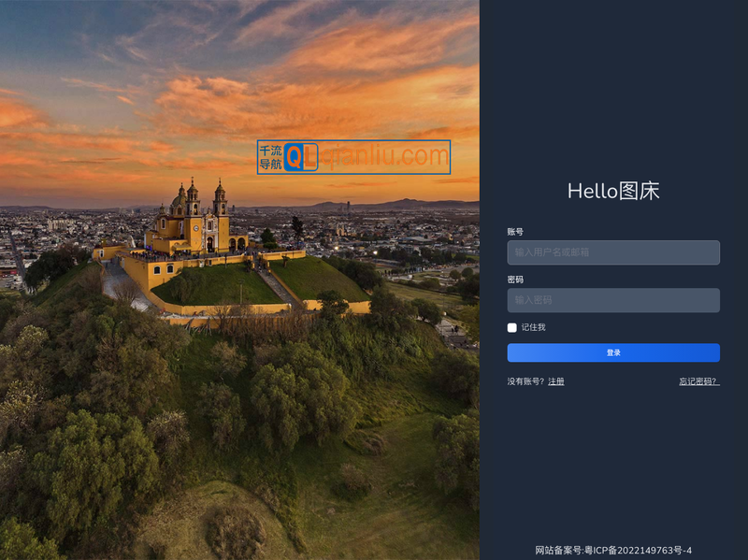Open the 注册 registration link
Viewport: 748px width, 560px height.
(x=556, y=381)
